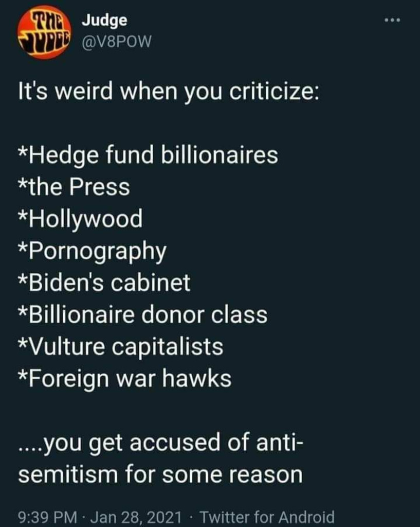Open the Twitter for Android source link
Viewport: 420px width, 527px height.
pyautogui.click(x=267, y=516)
